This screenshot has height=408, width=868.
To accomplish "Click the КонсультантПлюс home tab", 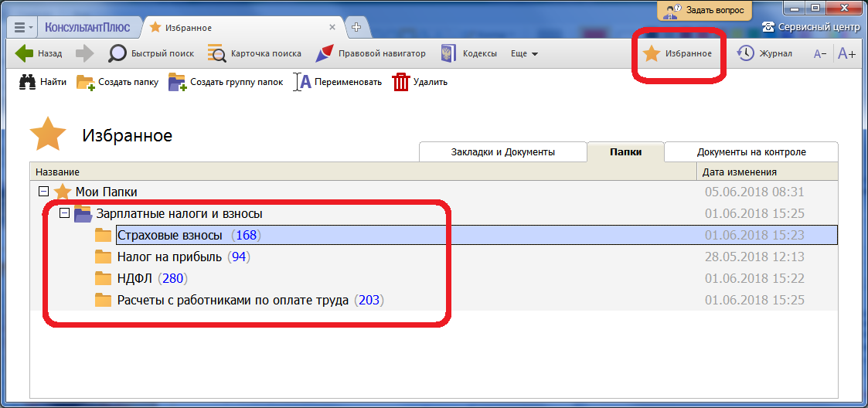I will pyautogui.click(x=88, y=27).
